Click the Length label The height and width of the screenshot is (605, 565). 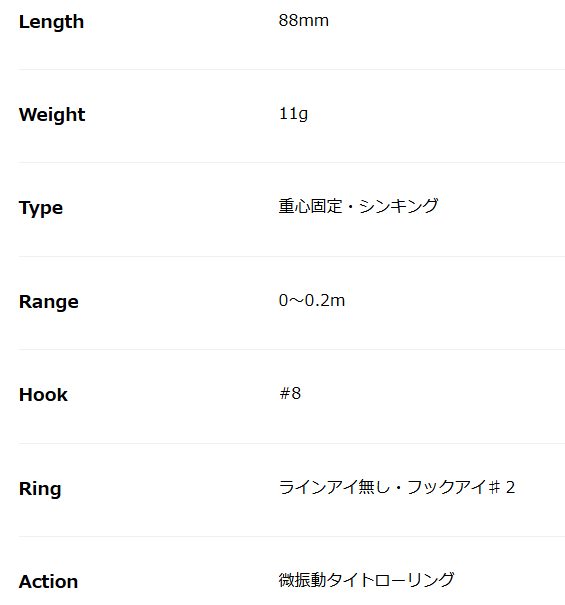pos(51,22)
